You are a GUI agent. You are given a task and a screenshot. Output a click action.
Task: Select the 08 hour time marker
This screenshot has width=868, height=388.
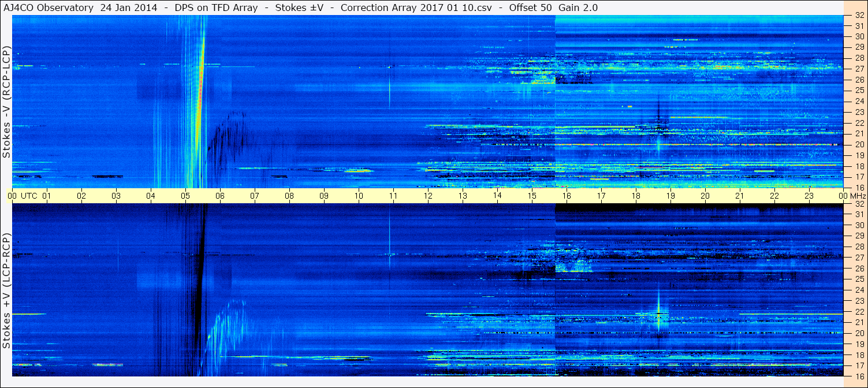pyautogui.click(x=289, y=196)
